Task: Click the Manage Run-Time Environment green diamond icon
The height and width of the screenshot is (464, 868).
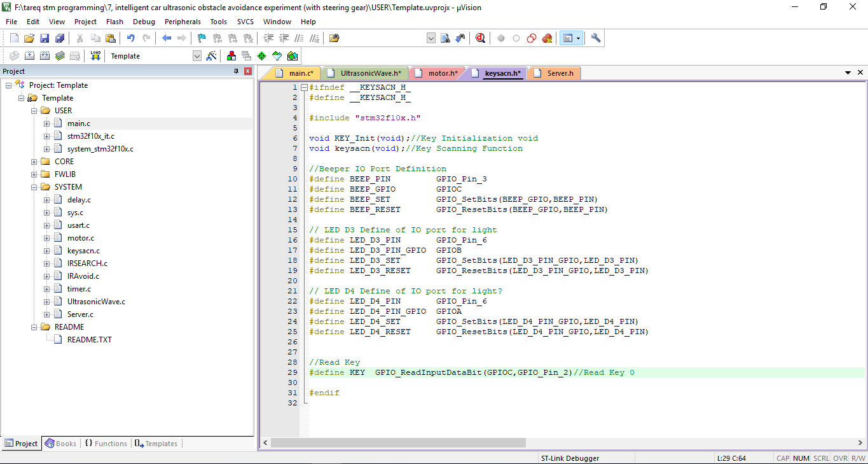Action: (261, 56)
